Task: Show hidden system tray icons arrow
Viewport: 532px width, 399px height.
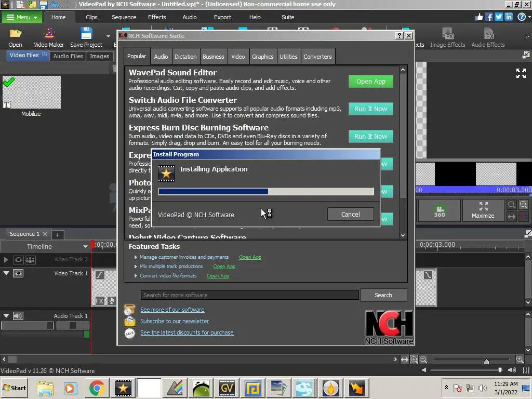Action: [x=446, y=388]
